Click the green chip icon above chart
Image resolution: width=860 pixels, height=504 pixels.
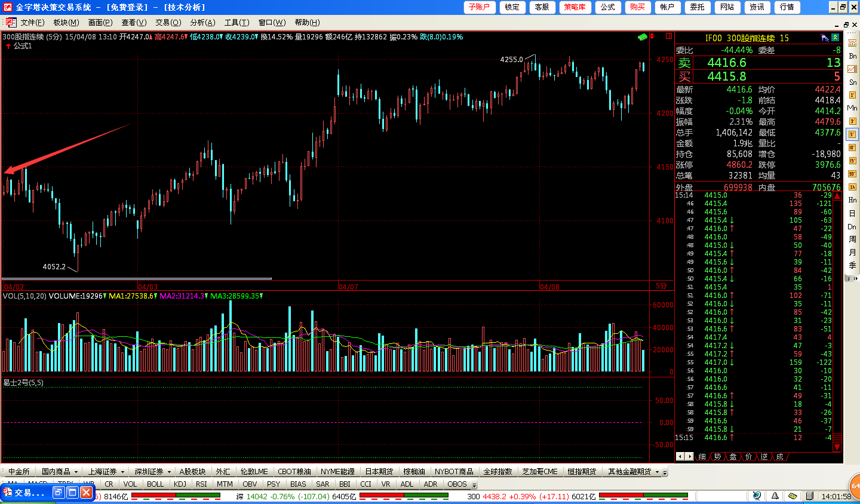point(643,37)
